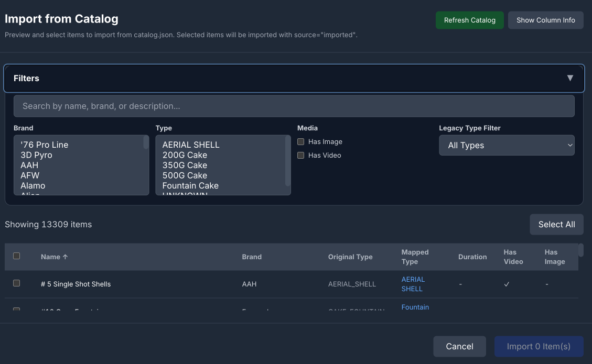
Task: Choose Alamo brand option
Action: coord(33,185)
